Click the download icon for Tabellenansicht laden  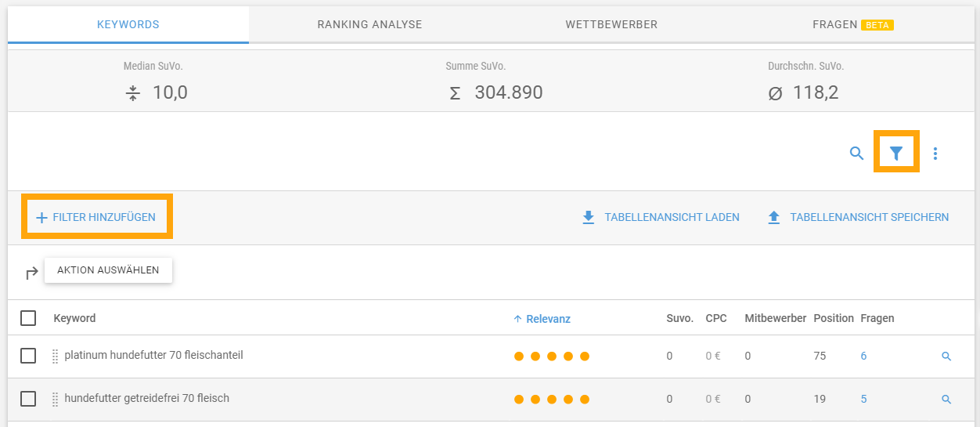click(x=589, y=217)
